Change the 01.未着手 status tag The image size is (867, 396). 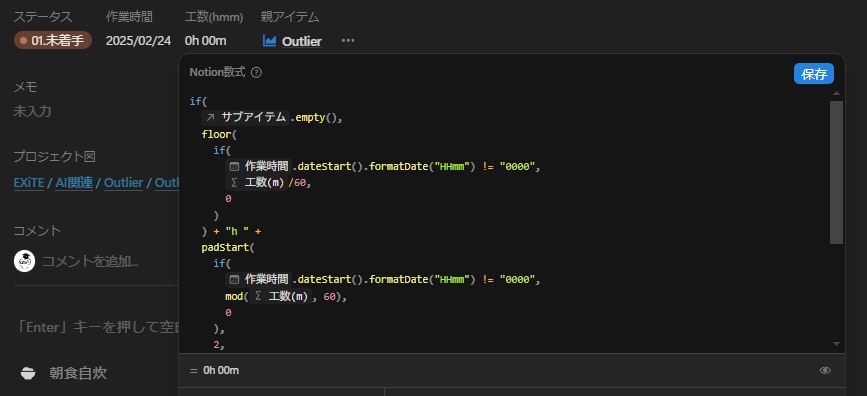pos(53,40)
